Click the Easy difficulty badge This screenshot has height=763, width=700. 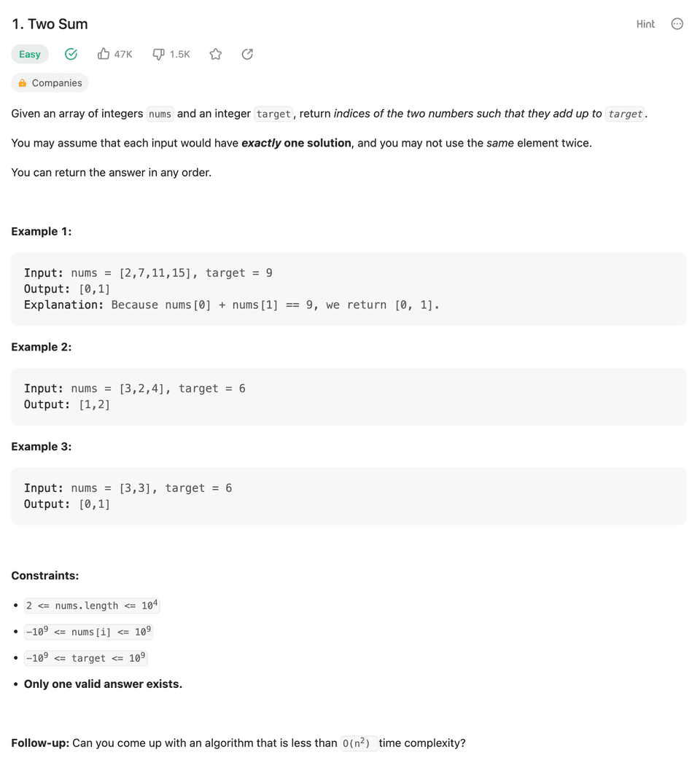(30, 54)
